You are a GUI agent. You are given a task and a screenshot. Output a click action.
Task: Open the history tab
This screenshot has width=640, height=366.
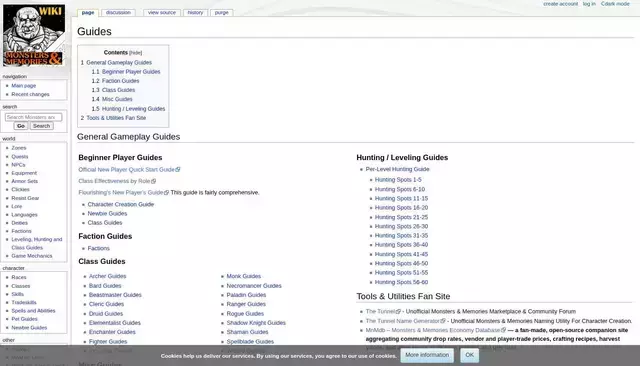tap(195, 13)
